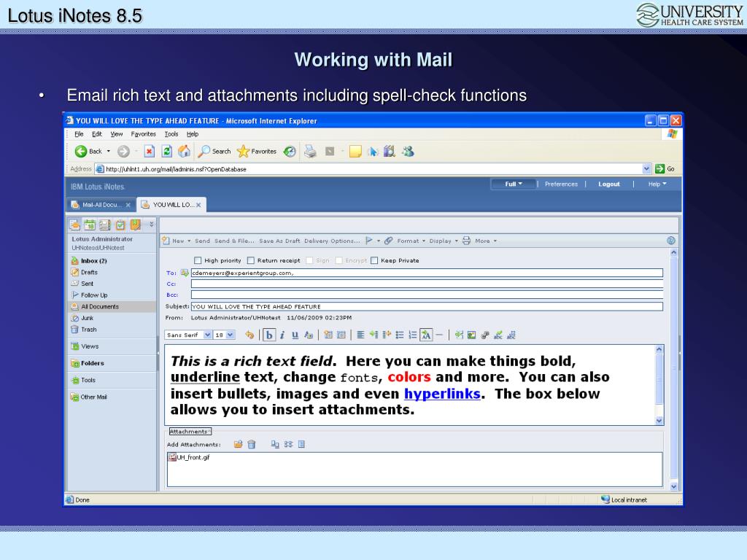Image resolution: width=747 pixels, height=560 pixels.
Task: Delete attachment using the trash can icon
Action: click(x=252, y=444)
